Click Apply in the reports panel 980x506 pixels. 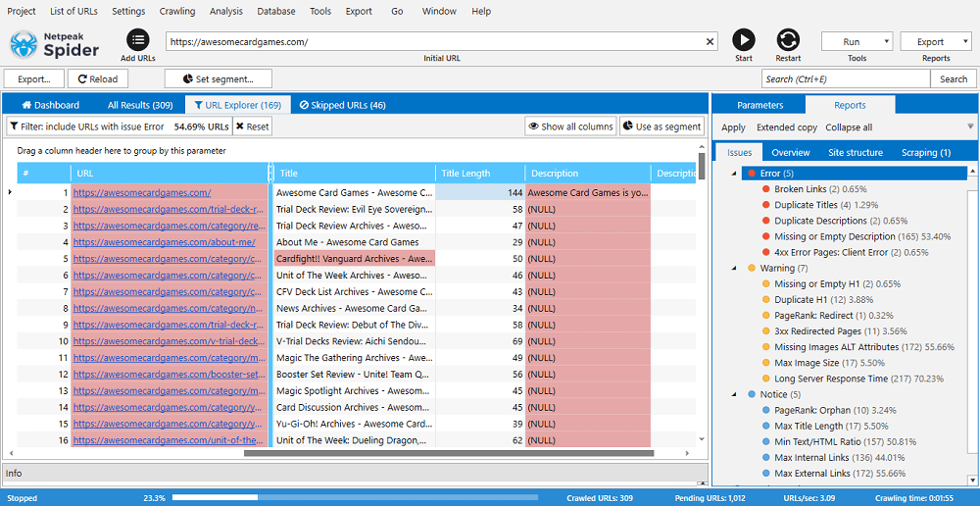[733, 126]
